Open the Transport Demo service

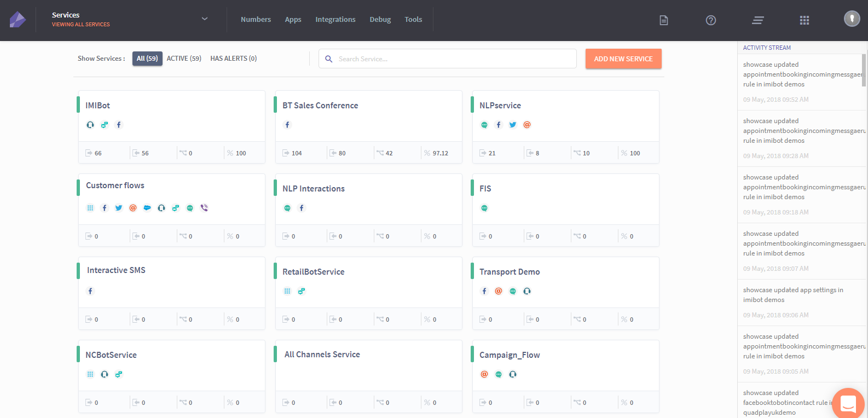tap(510, 272)
